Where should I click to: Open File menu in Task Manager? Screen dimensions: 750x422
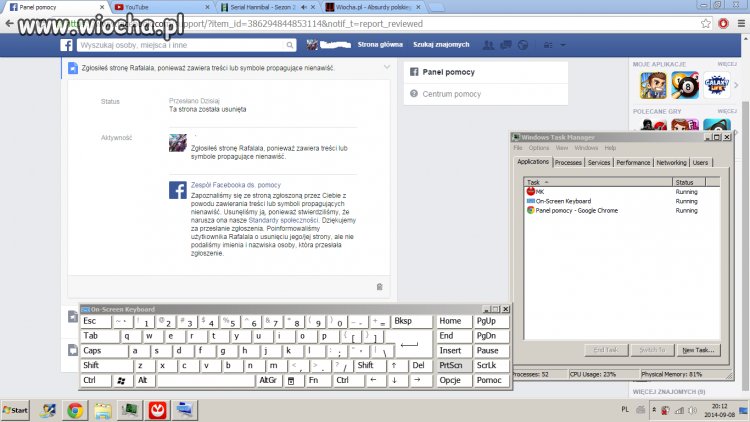518,148
